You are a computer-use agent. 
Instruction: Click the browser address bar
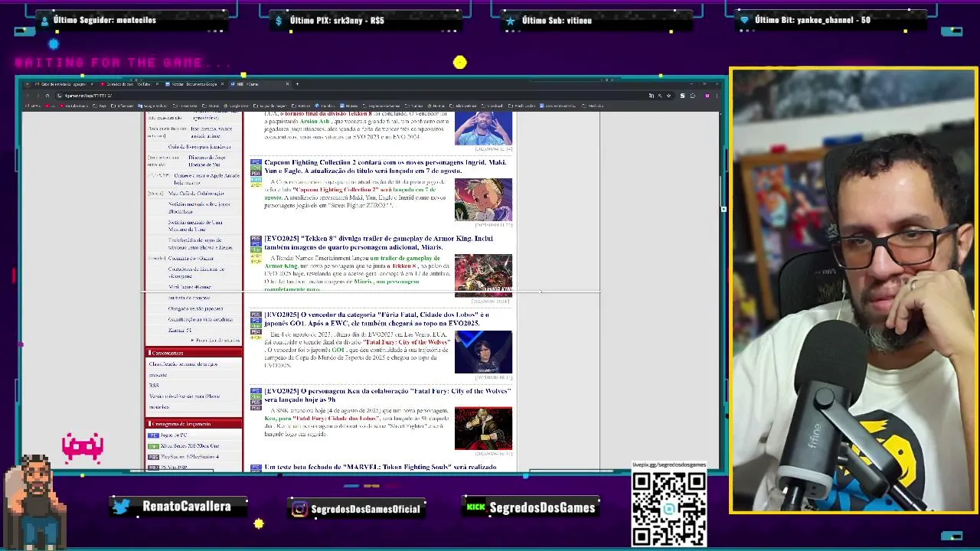pyautogui.click(x=351, y=96)
